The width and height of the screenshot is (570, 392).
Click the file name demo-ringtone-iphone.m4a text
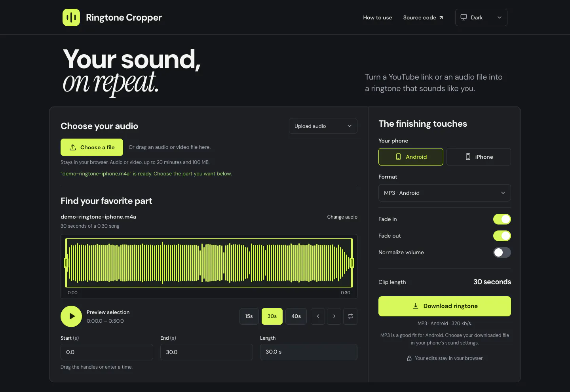point(98,217)
